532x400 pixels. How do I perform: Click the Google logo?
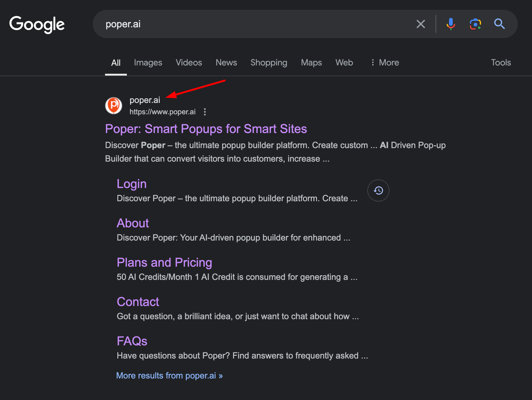pyautogui.click(x=37, y=24)
